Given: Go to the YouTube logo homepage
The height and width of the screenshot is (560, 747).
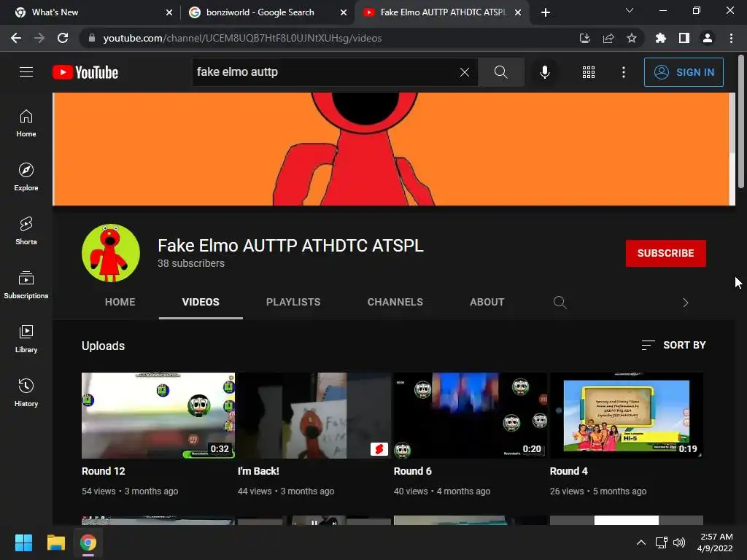Looking at the screenshot, I should (85, 72).
